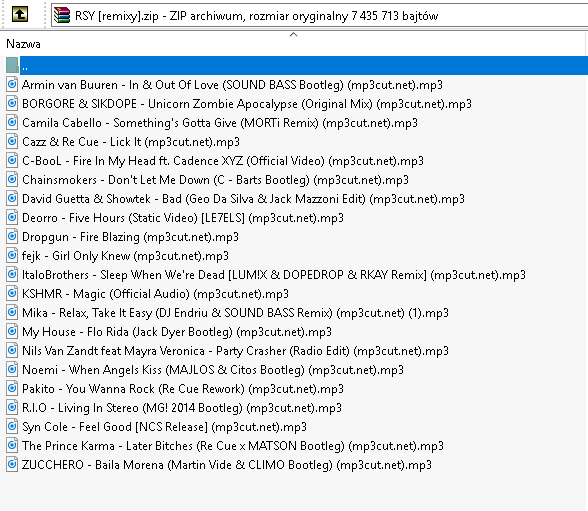The height and width of the screenshot is (511, 588).
Task: Select Mika - Relax, Take It Easy file name
Action: tap(235, 313)
